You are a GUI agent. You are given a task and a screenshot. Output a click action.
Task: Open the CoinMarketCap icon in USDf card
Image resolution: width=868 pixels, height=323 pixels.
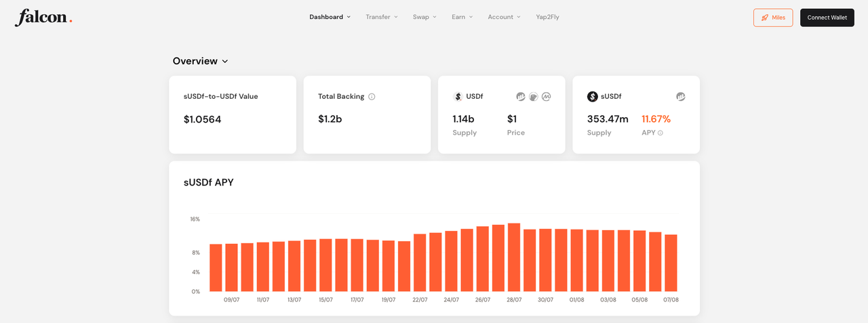pos(547,97)
